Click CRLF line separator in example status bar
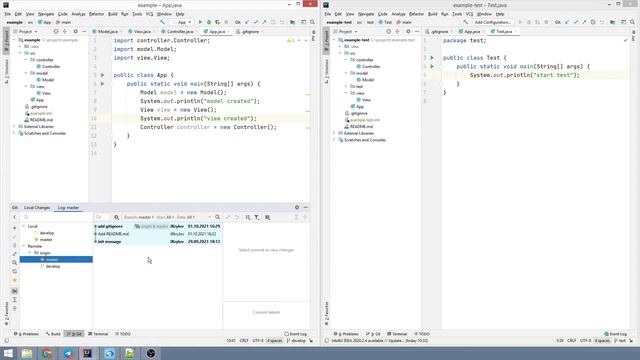The height and width of the screenshot is (360, 640). coord(244,340)
